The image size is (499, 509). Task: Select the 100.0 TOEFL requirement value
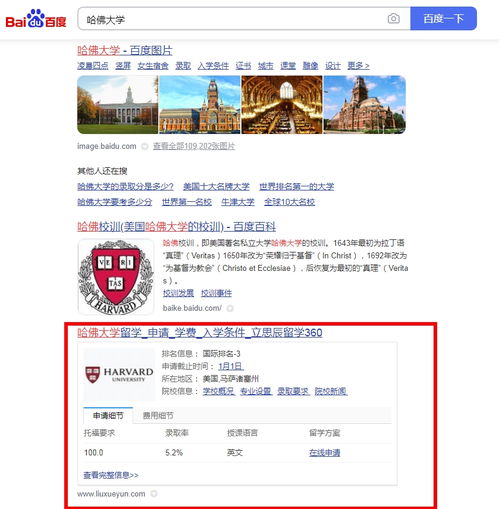coord(94,453)
